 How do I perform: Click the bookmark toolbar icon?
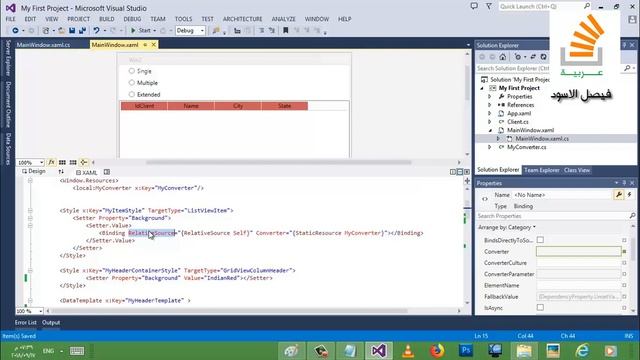click(286, 31)
